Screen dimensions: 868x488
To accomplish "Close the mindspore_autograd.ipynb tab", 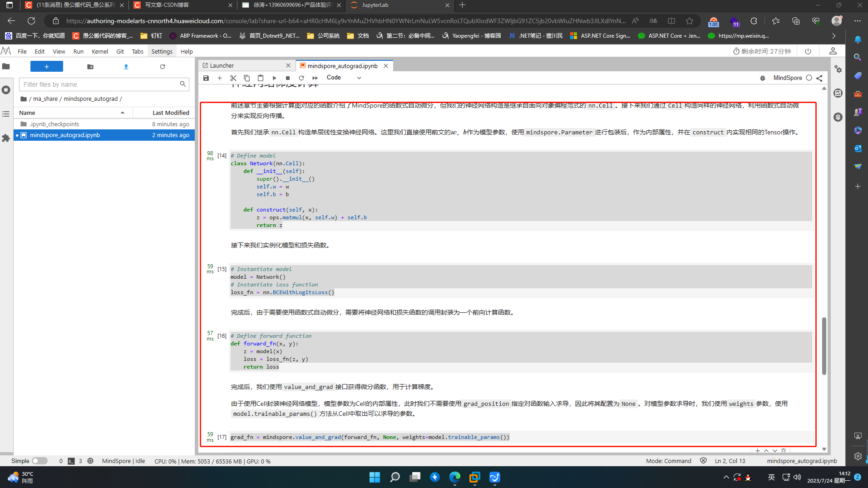I will click(x=386, y=66).
